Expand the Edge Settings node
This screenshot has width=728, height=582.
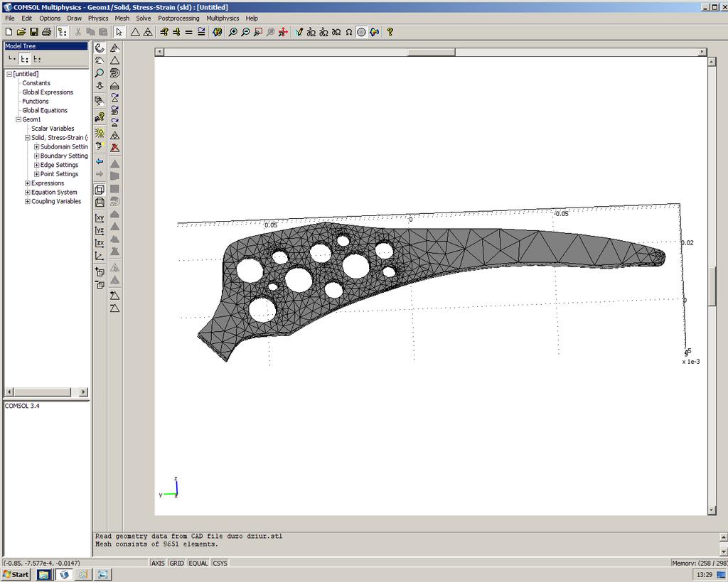36,165
